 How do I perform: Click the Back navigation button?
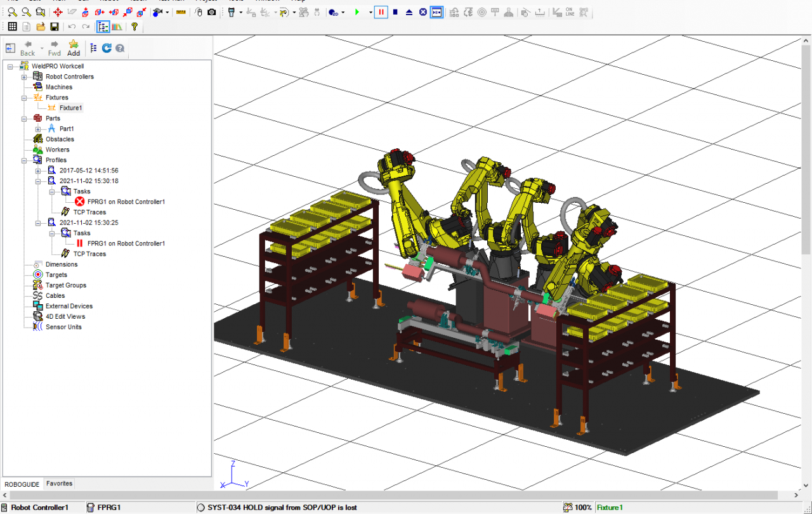[27, 48]
